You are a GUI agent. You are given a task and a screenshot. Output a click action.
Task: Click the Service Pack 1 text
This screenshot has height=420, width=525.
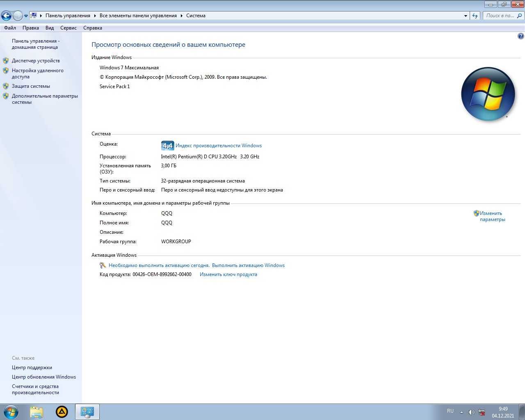115,87
